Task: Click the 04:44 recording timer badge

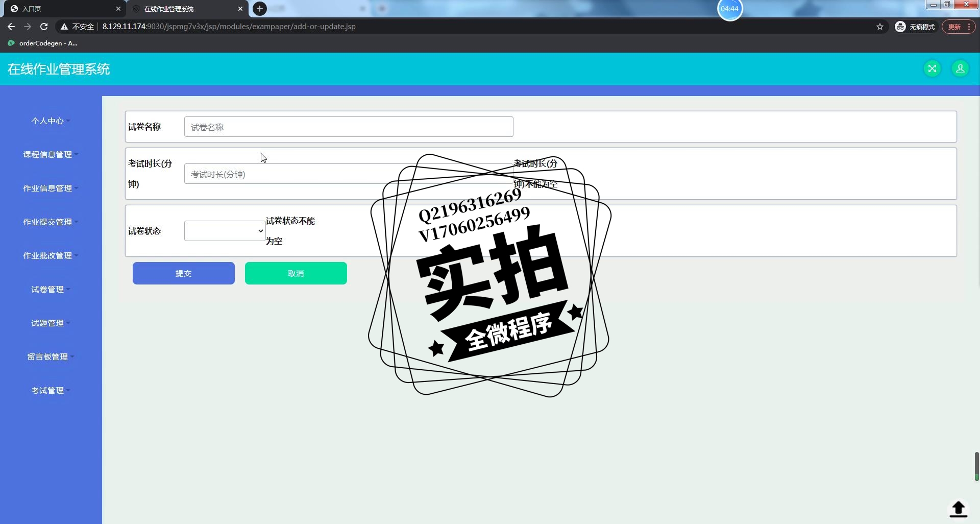Action: point(730,9)
